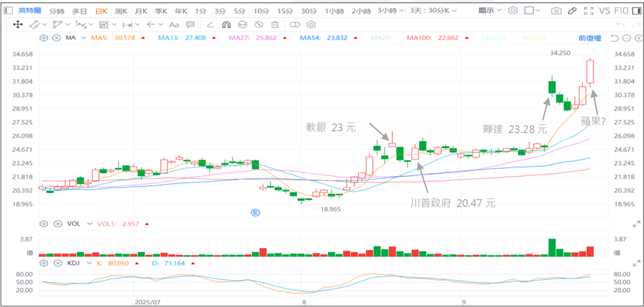Add a comment bubble annotation
The height and width of the screenshot is (307, 644).
coord(209,24)
